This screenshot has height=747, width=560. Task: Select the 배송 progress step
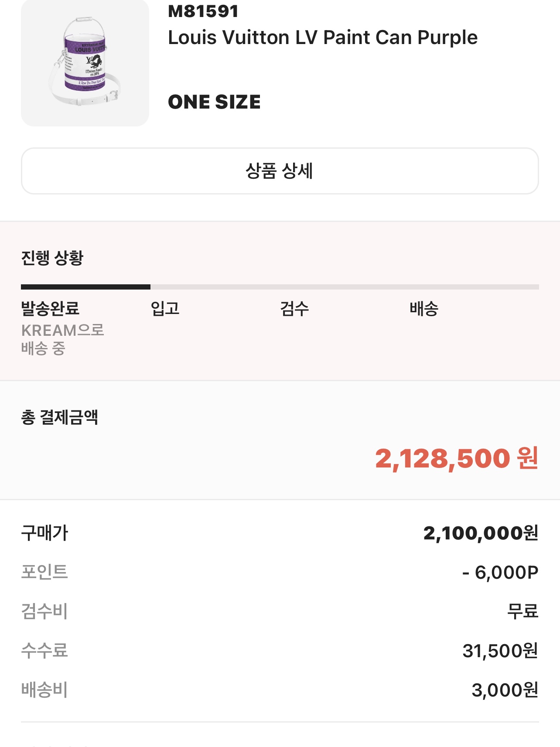click(x=424, y=308)
